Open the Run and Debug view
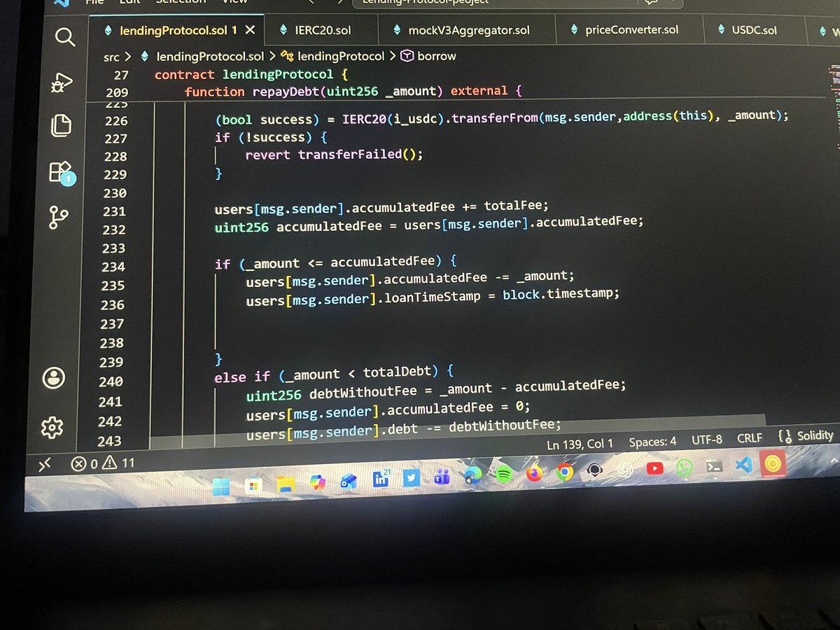This screenshot has width=840, height=630. click(62, 82)
